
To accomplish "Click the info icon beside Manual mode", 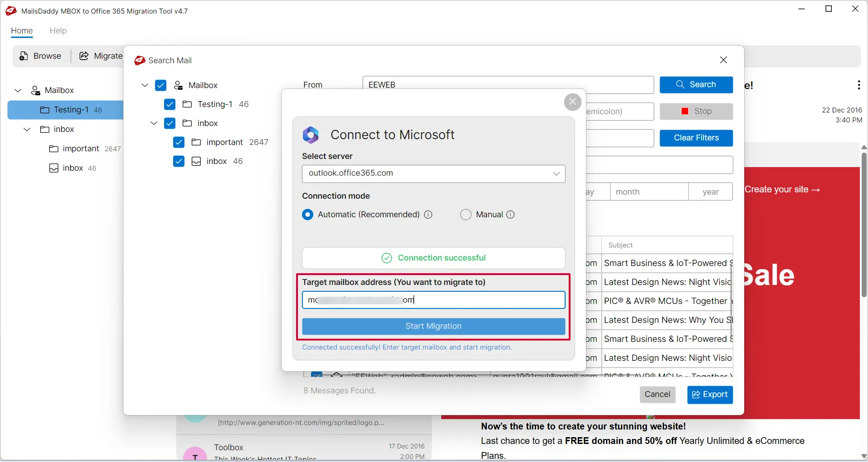I will coord(511,215).
